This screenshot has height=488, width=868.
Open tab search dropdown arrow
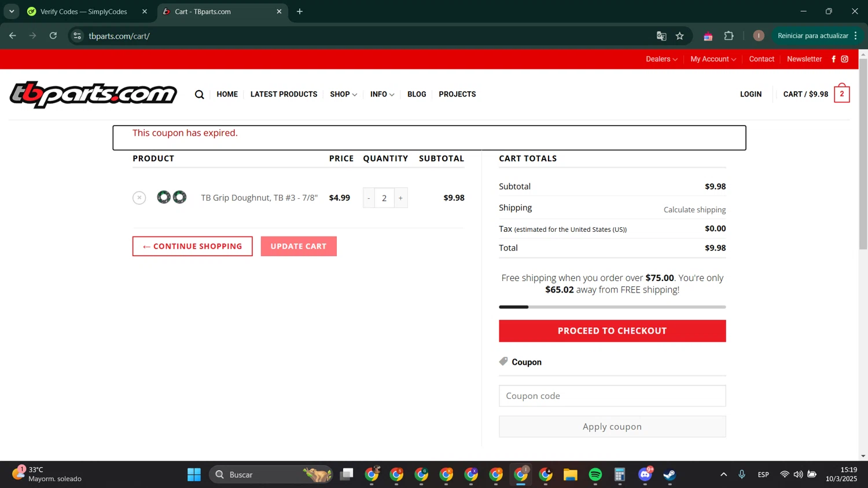(12, 12)
